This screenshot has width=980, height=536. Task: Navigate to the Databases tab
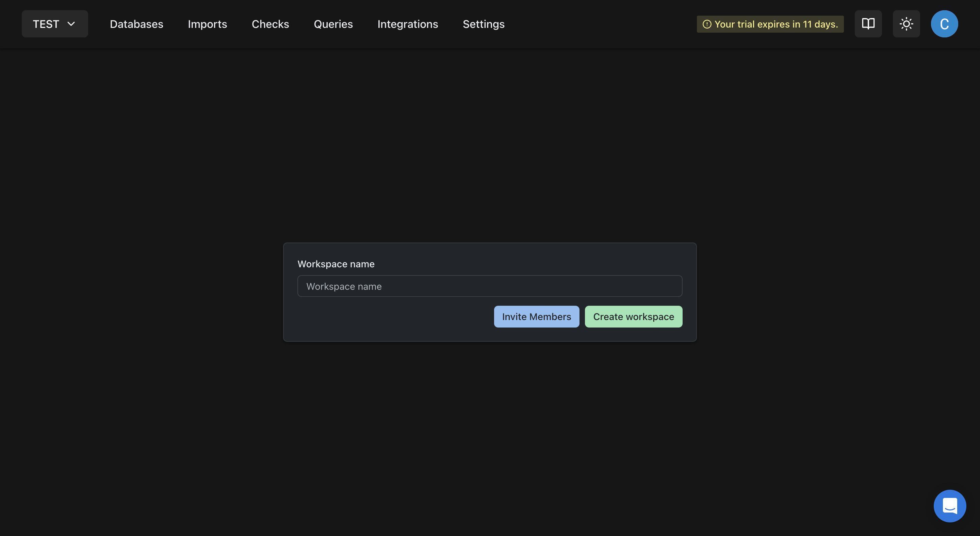[136, 23]
